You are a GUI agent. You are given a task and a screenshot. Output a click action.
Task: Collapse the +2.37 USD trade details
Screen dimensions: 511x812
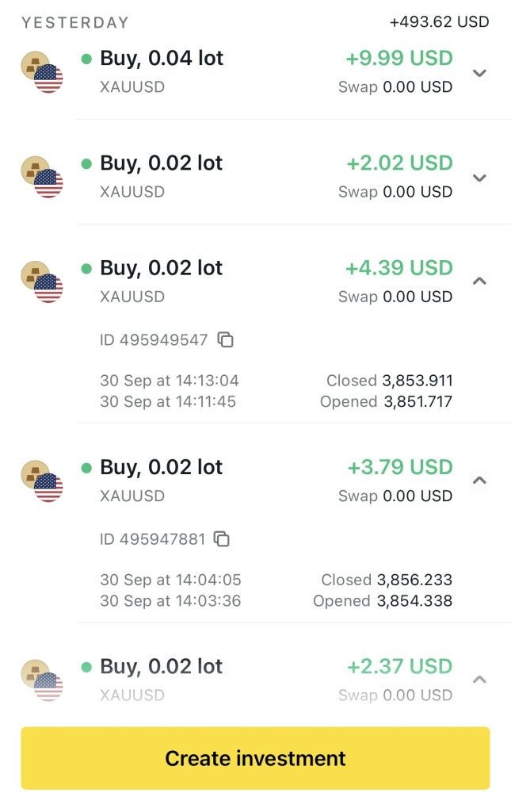coord(479,679)
